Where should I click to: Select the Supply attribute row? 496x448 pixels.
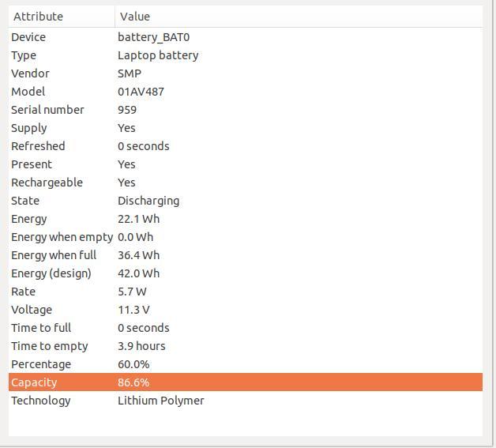pyautogui.click(x=246, y=128)
